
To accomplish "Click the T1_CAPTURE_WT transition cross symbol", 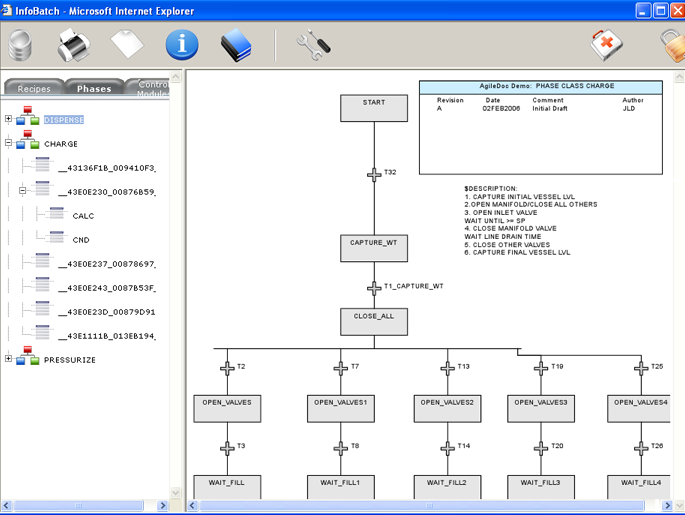I will pos(374,288).
